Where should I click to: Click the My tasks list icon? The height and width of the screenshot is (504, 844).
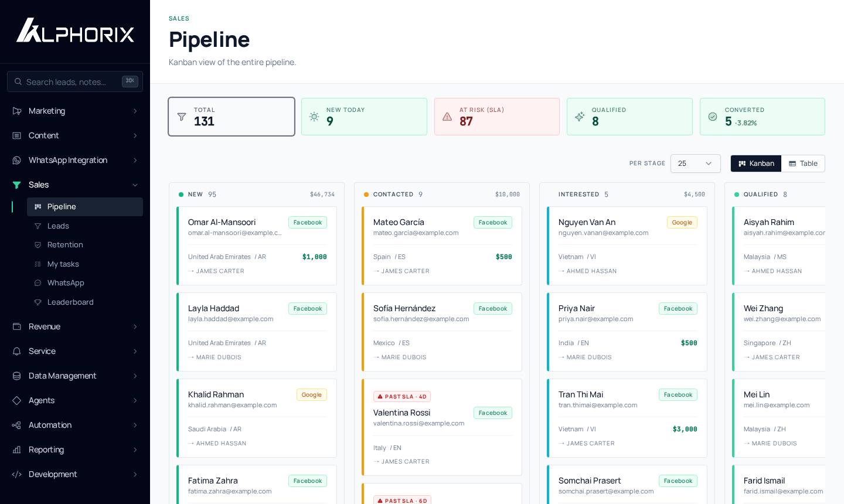(x=38, y=264)
